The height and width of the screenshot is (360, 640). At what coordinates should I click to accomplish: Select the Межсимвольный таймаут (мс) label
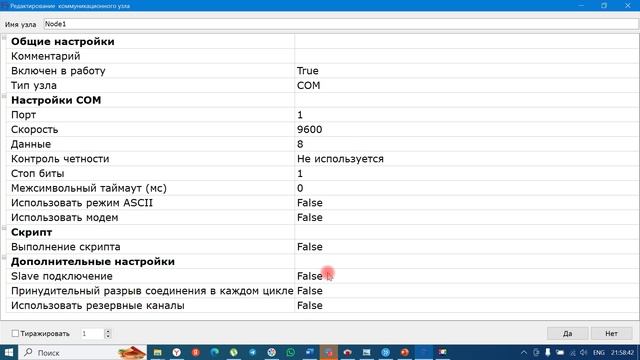89,188
